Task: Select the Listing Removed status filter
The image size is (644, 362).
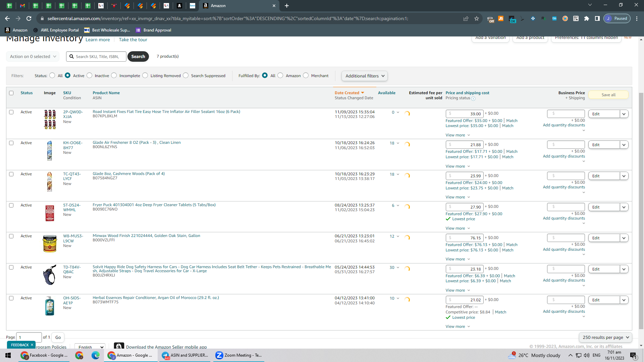Action: tap(145, 75)
